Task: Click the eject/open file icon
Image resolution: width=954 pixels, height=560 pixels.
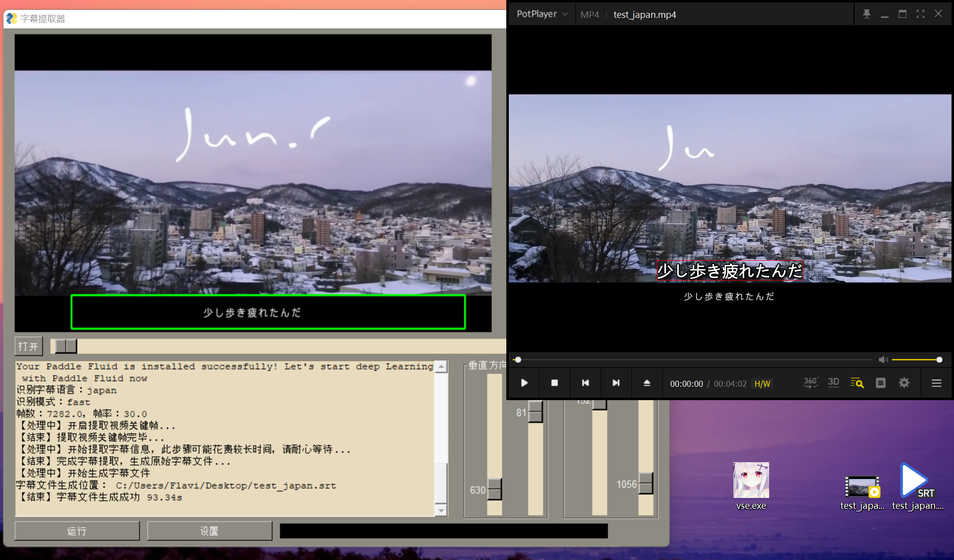Action: click(647, 383)
